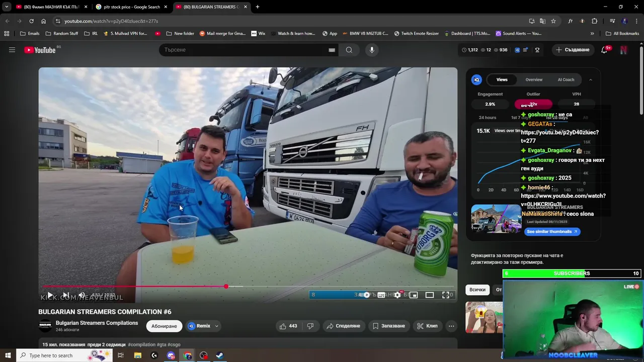The image size is (644, 362).
Task: Collapse the vidIQ panel with the chevron
Action: 591,79
